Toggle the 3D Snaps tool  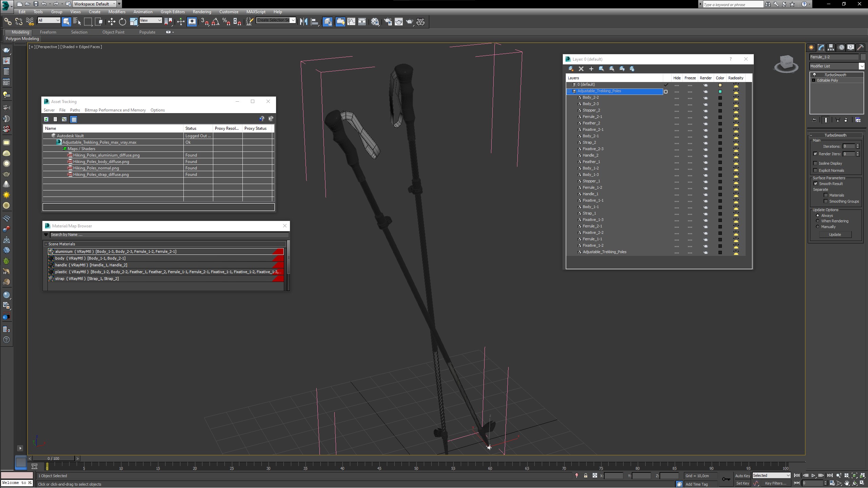(x=204, y=22)
